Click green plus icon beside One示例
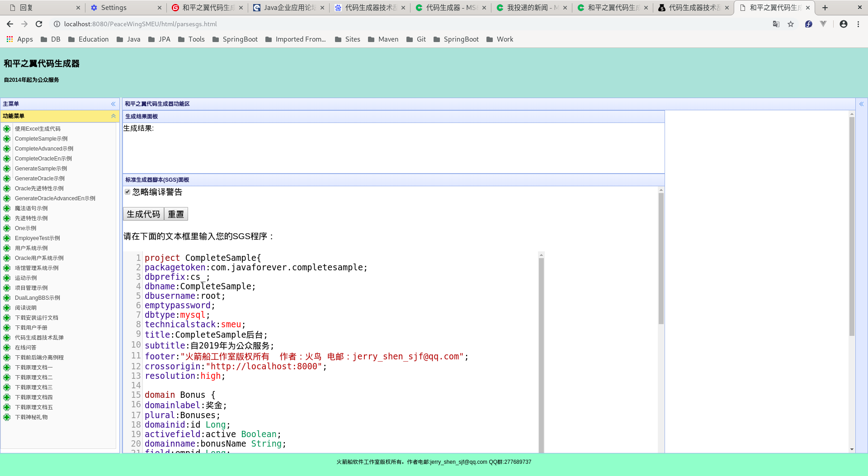Image resolution: width=868 pixels, height=476 pixels. (7, 228)
